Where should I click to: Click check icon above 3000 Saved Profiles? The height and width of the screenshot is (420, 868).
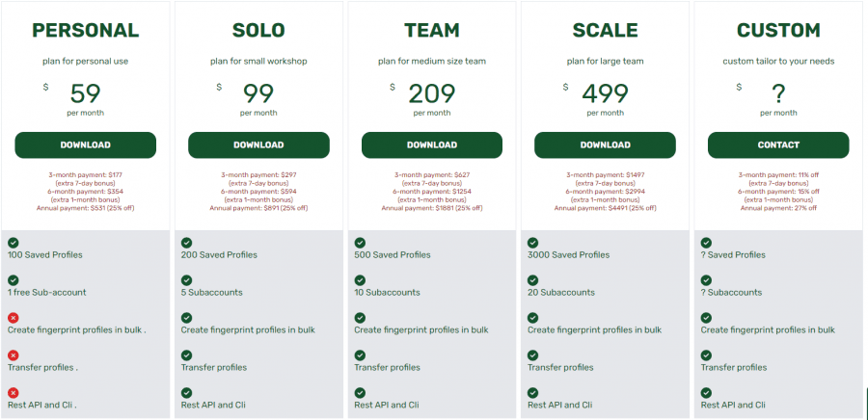(533, 243)
